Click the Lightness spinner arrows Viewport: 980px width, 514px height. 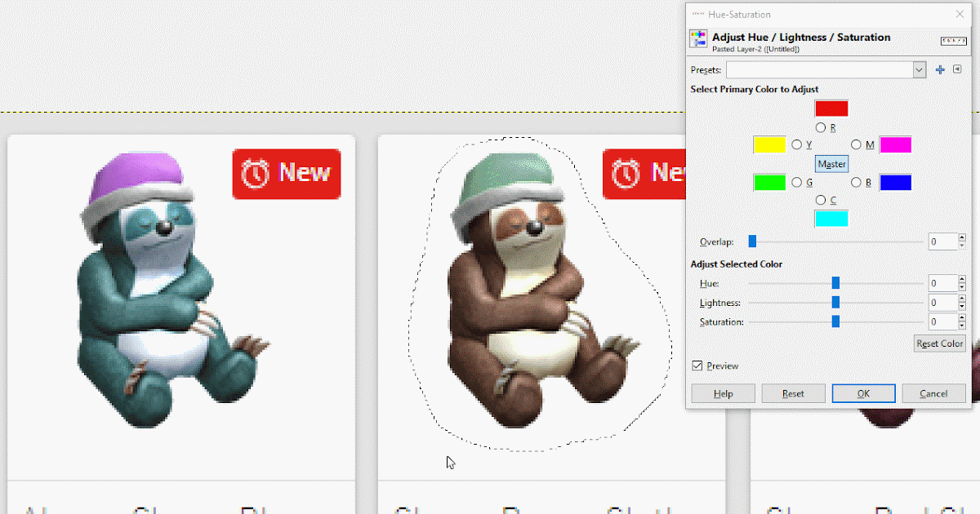[x=962, y=303]
